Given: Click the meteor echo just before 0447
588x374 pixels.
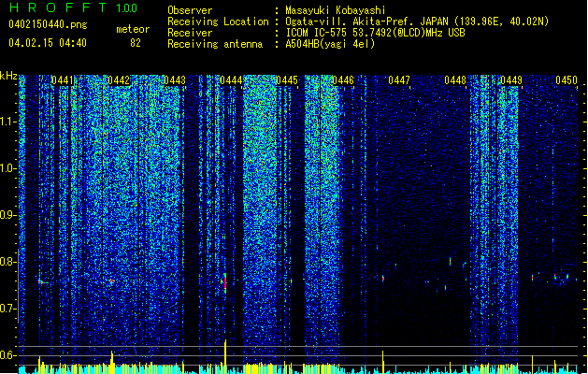Looking at the screenshot, I should coord(383,279).
